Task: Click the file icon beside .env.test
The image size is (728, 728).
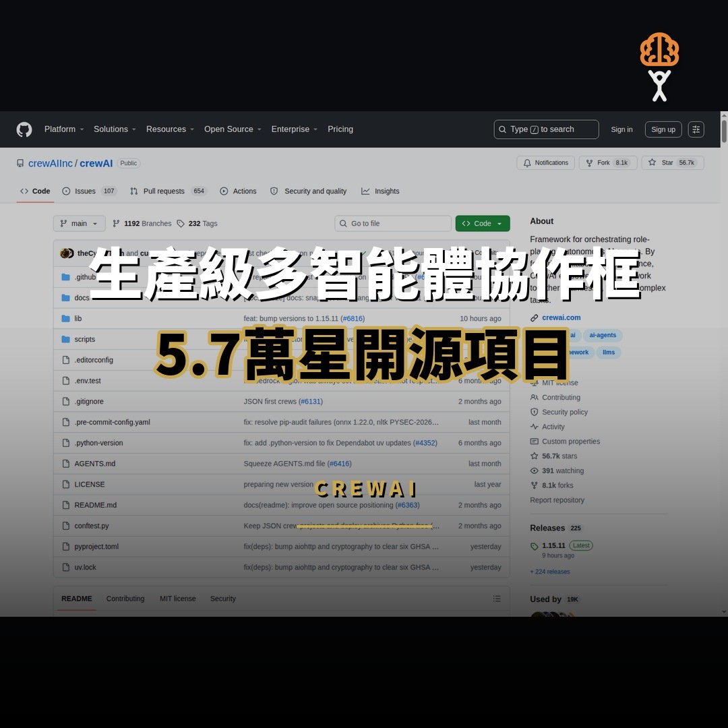Action: point(66,381)
